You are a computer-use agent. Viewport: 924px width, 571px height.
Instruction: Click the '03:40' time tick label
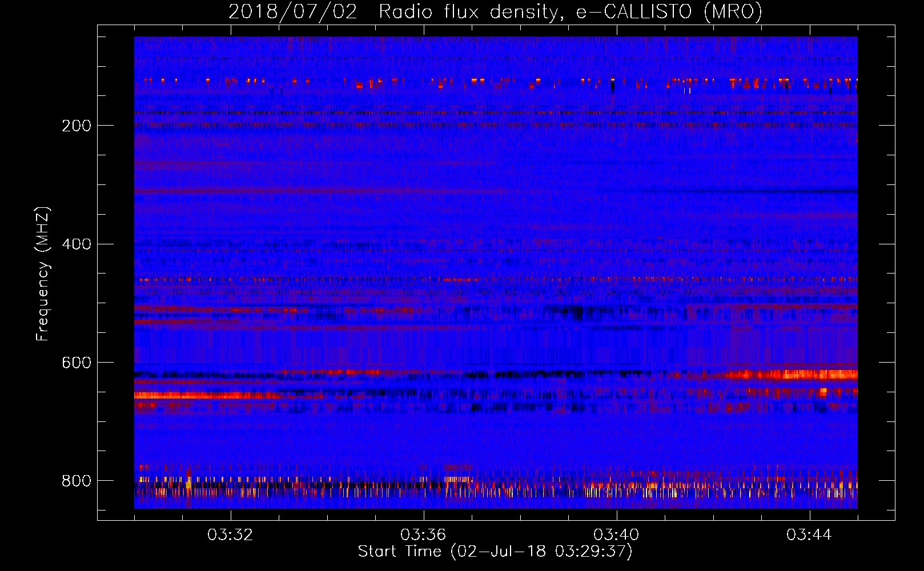point(616,534)
